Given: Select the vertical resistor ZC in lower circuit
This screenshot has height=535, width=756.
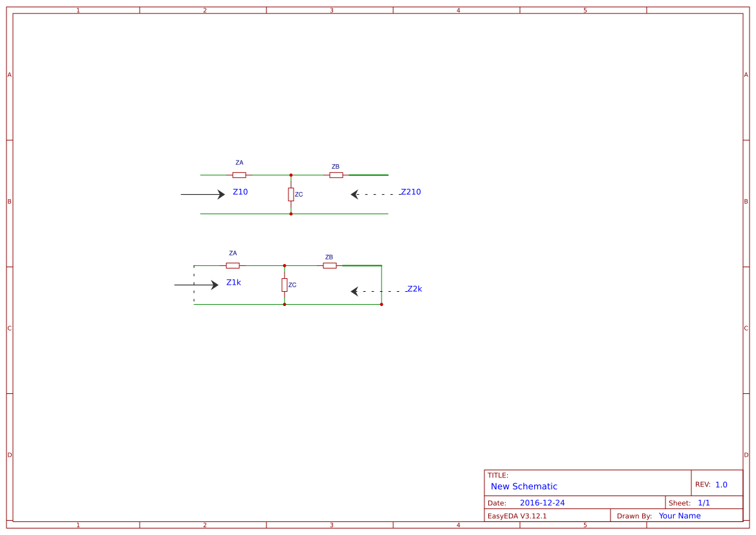Looking at the screenshot, I should pos(285,284).
